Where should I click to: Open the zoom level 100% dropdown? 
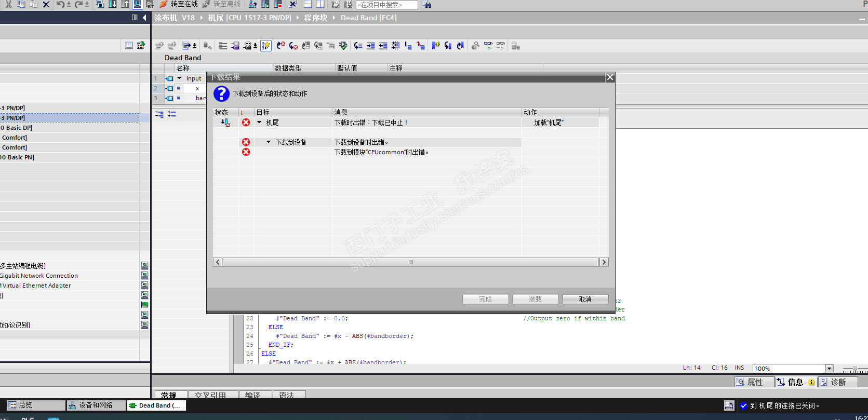pyautogui.click(x=829, y=369)
